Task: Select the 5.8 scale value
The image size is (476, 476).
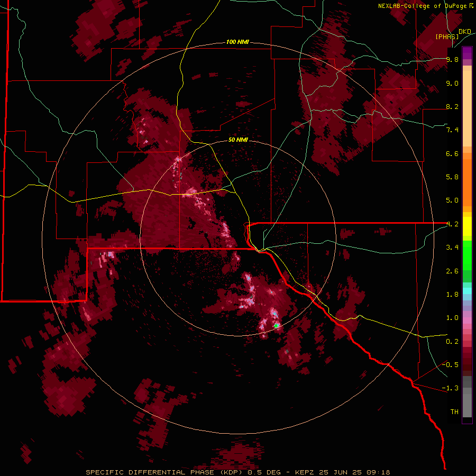Action: point(452,177)
